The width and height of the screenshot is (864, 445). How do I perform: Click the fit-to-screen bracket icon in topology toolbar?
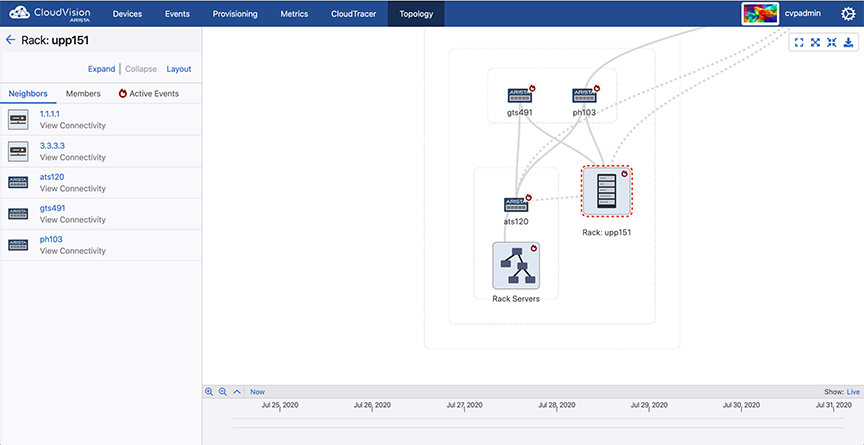click(x=799, y=42)
